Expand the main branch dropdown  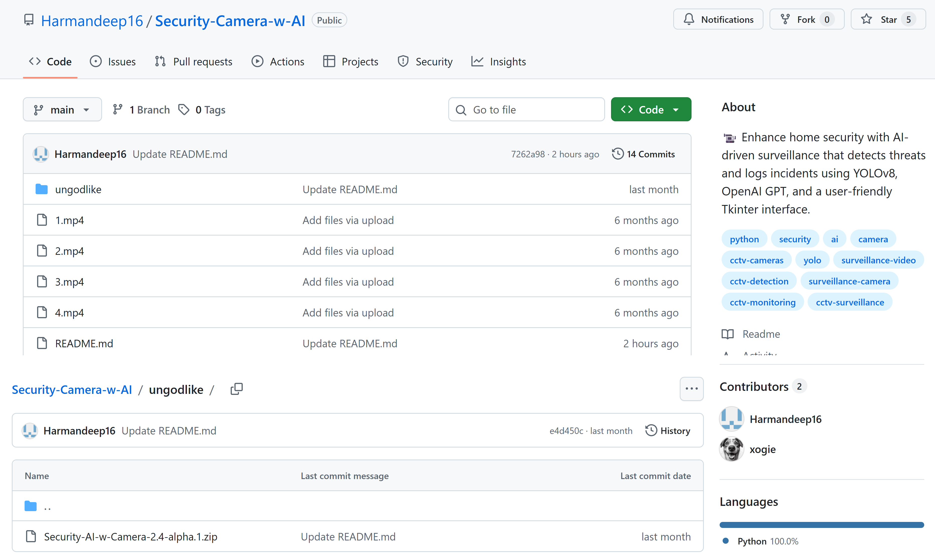(62, 110)
